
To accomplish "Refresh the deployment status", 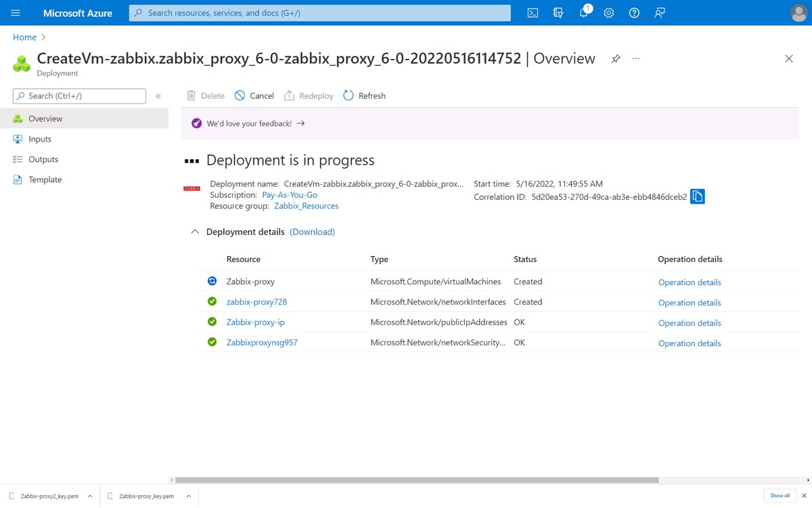I will coord(364,96).
